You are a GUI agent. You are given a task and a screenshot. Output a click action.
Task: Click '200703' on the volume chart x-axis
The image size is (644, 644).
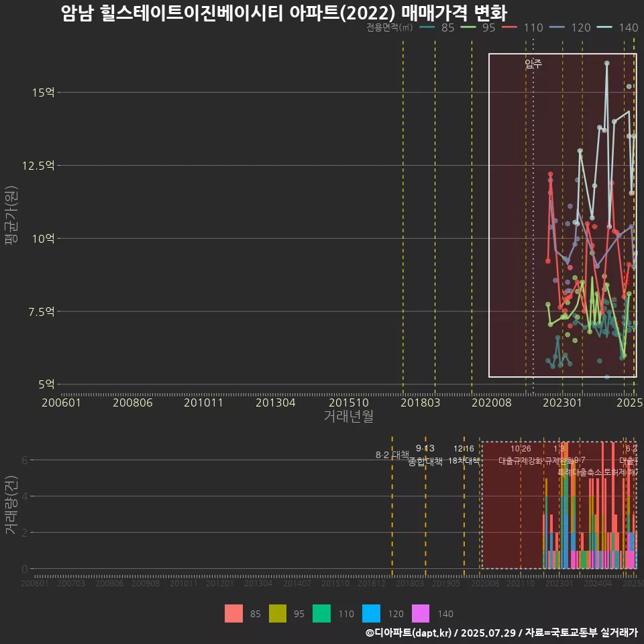pyautogui.click(x=71, y=583)
